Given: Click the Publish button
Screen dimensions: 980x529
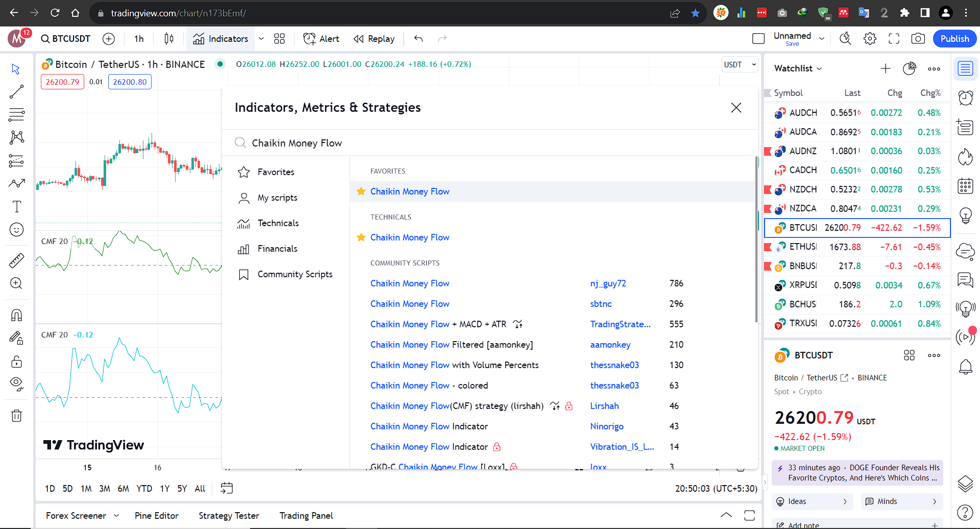Looking at the screenshot, I should click(954, 39).
